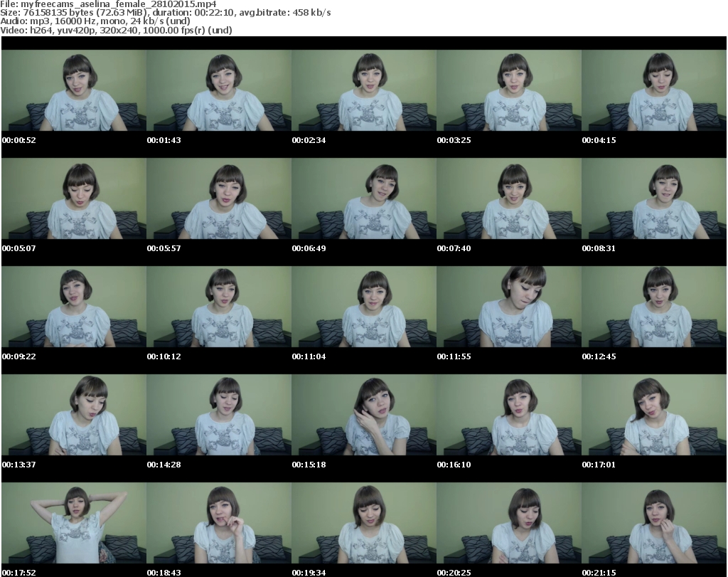This screenshot has height=577, width=728.
Task: Click the timestamp label 00:21:15
Action: [x=599, y=573]
